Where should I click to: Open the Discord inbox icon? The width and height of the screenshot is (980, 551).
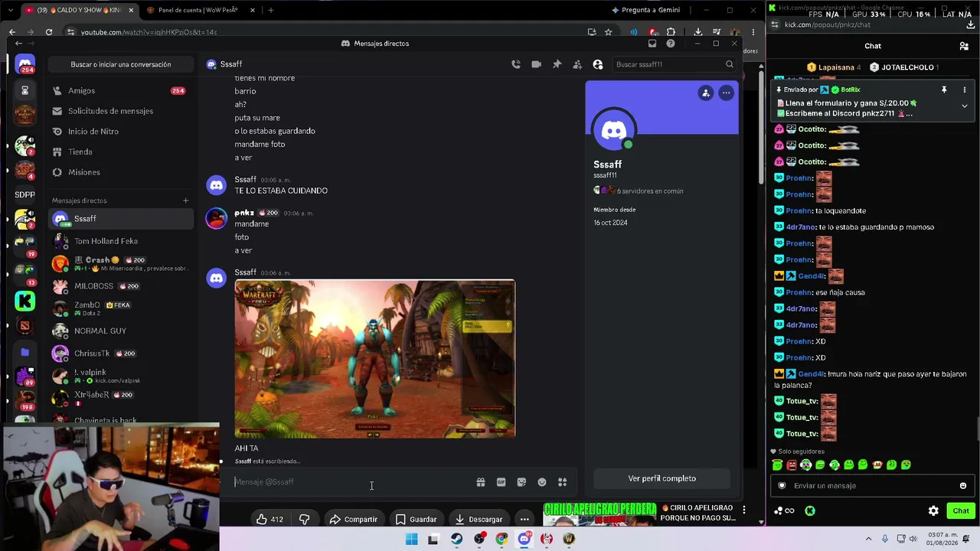tap(652, 44)
